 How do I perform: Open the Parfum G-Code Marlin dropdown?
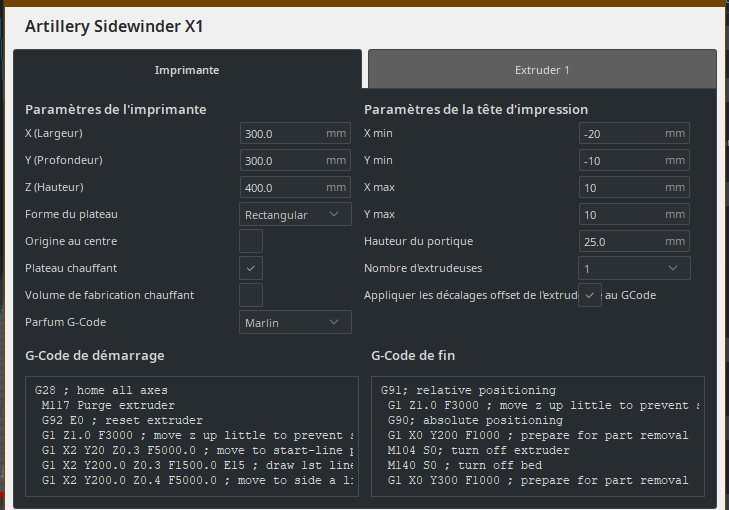click(295, 322)
